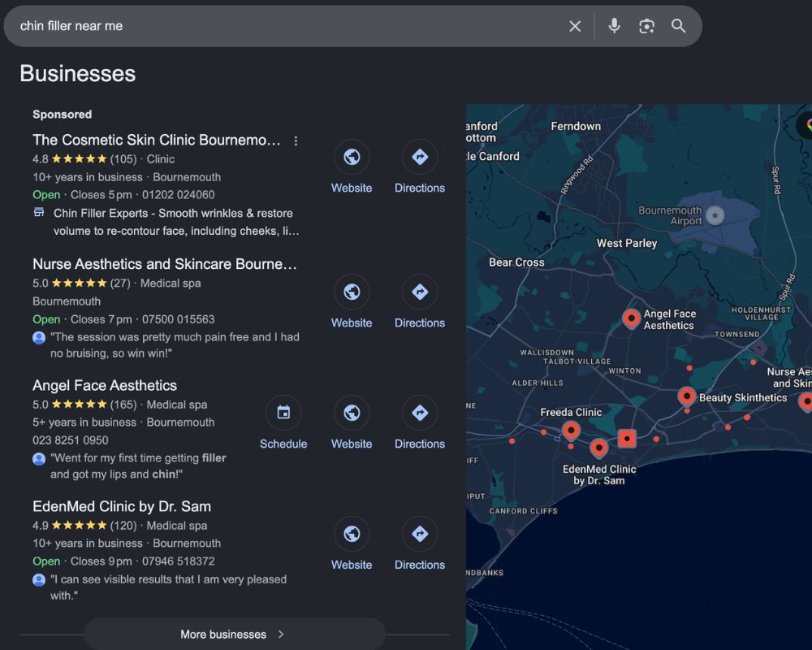Click the 5.0 rating with (165) reviews
Viewport: 812px width, 650px height.
[x=84, y=405]
